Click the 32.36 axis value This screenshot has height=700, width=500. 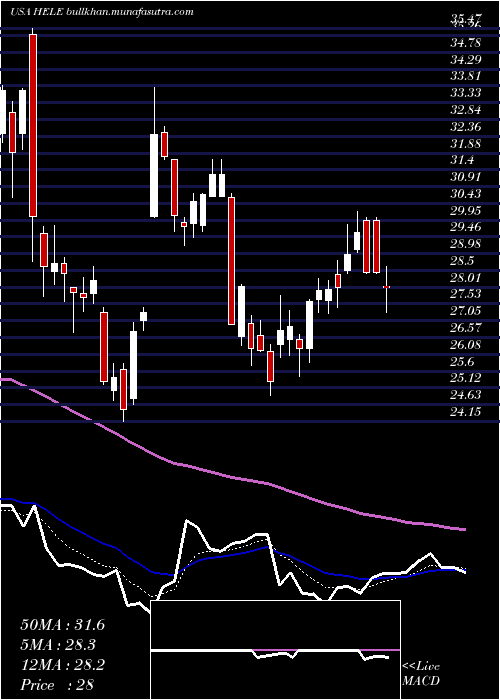tap(466, 127)
